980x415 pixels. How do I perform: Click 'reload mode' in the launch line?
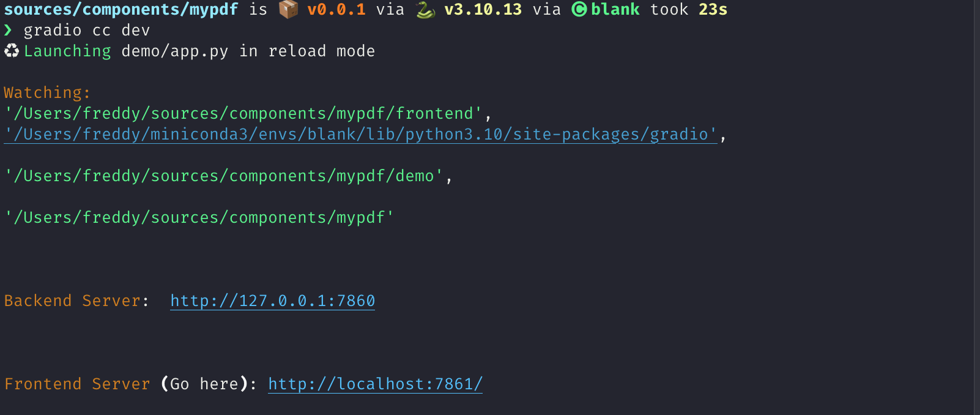coord(322,51)
